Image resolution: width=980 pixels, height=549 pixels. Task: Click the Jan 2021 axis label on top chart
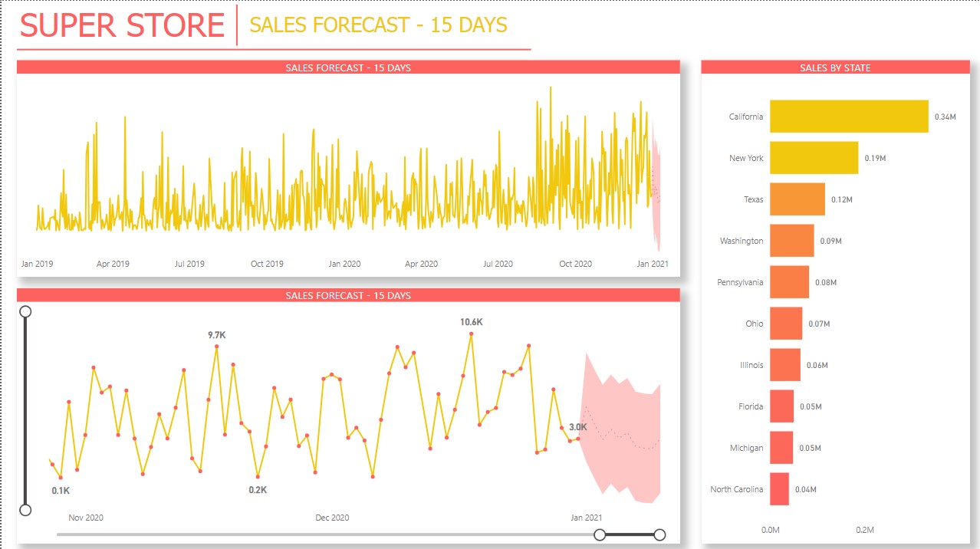[x=653, y=263]
